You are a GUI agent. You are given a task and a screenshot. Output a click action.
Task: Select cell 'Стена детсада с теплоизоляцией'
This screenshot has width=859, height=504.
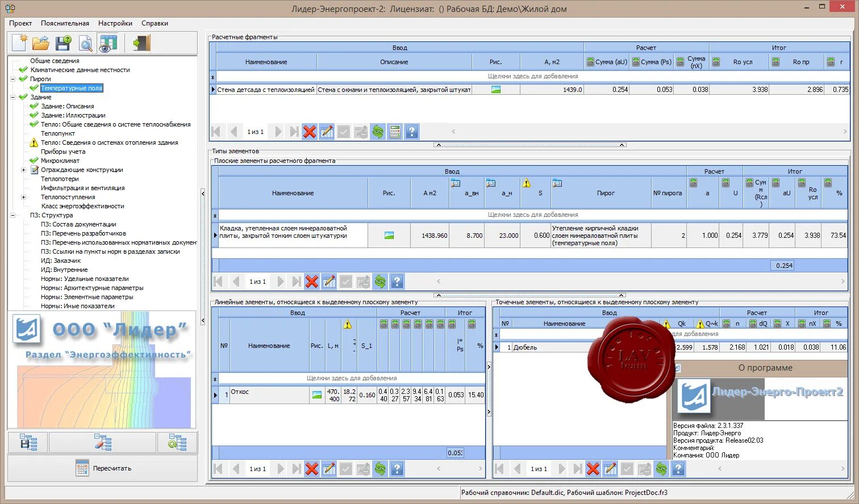[266, 90]
